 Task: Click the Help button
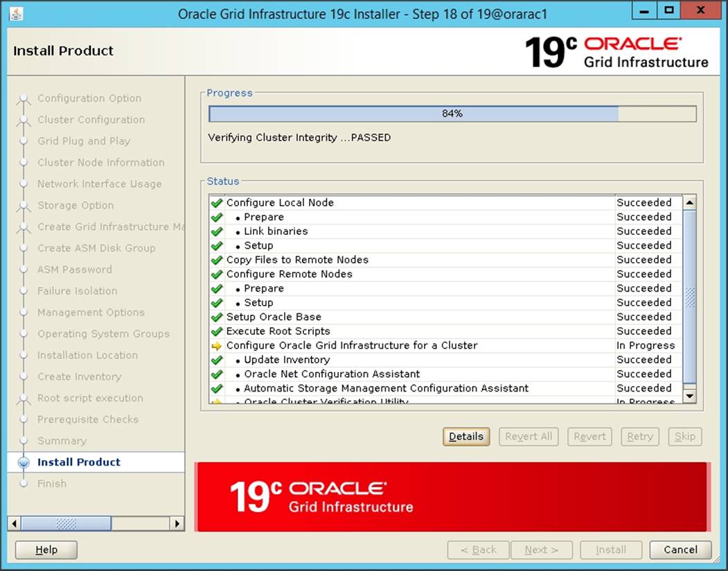click(x=46, y=550)
